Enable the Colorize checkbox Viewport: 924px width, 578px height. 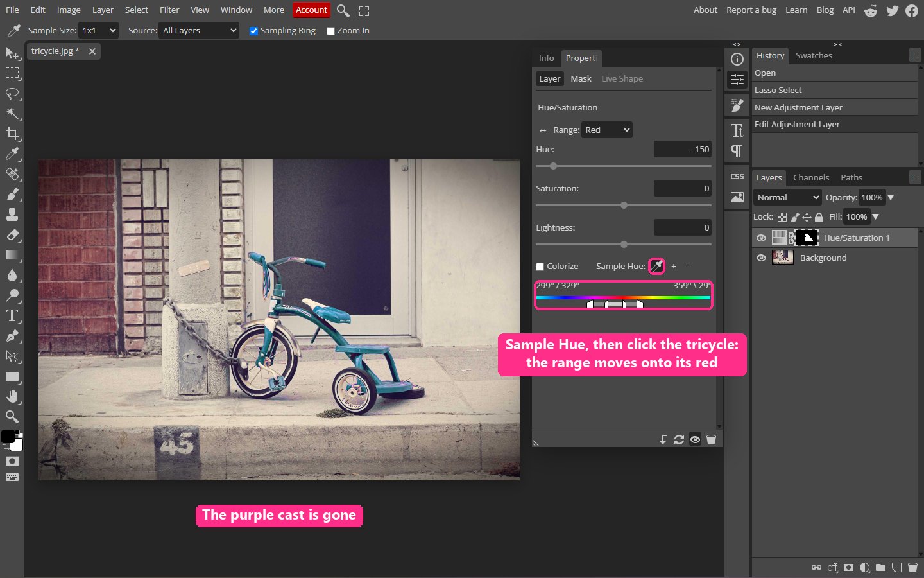pos(540,267)
